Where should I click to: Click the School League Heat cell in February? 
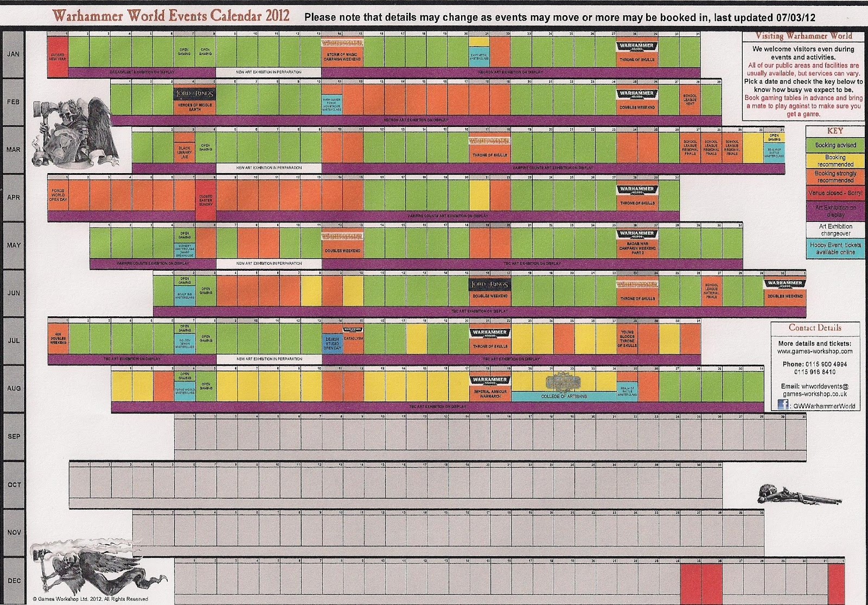(x=690, y=99)
